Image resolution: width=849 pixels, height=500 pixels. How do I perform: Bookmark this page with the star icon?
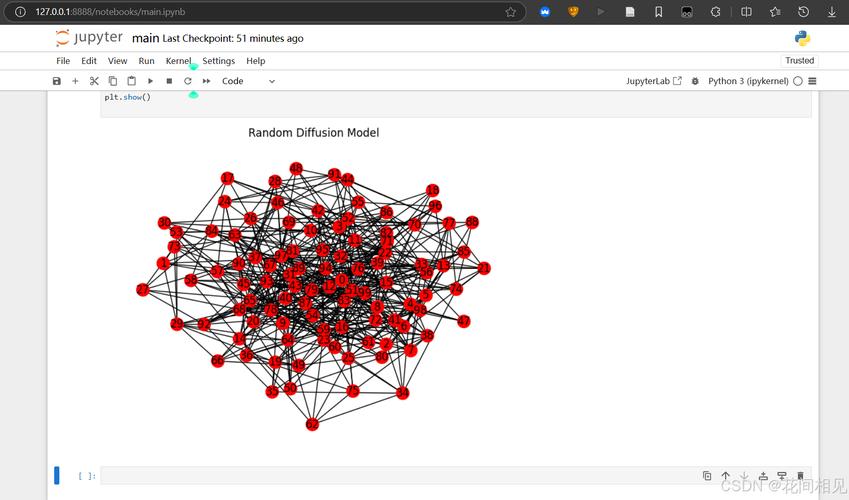tap(510, 12)
